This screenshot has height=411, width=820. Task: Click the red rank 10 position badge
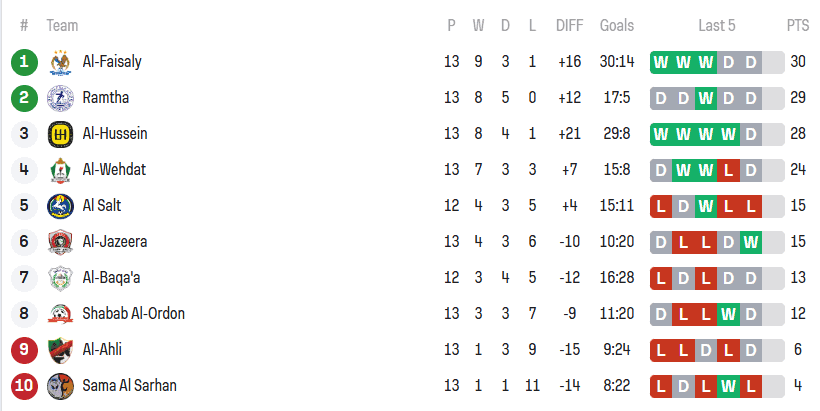pos(24,386)
